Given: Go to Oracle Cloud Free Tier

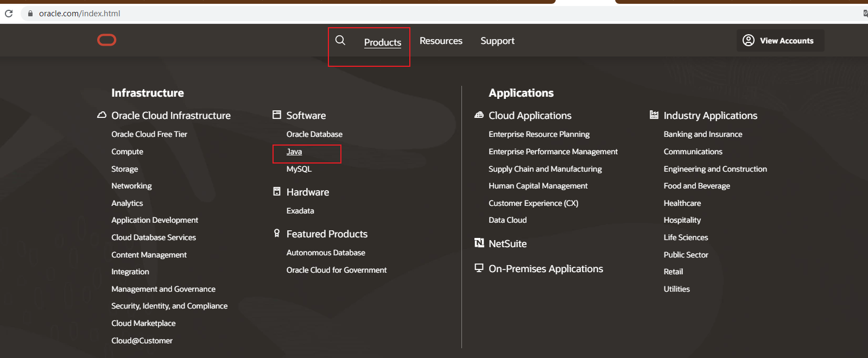Looking at the screenshot, I should [149, 134].
